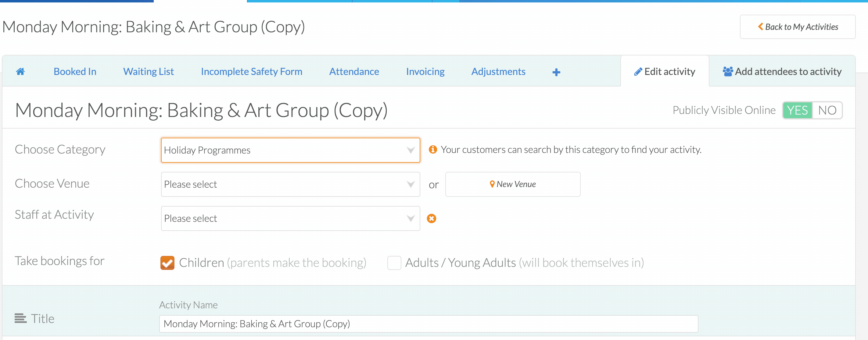868x340 pixels.
Task: Go to the Invoicing tab
Action: pos(425,71)
